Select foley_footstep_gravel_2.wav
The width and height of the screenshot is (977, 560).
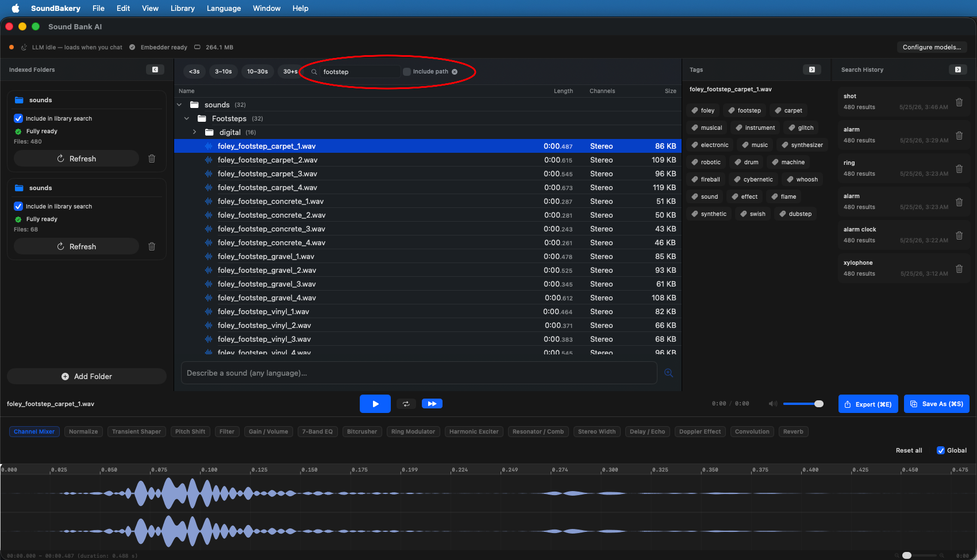coord(428,270)
